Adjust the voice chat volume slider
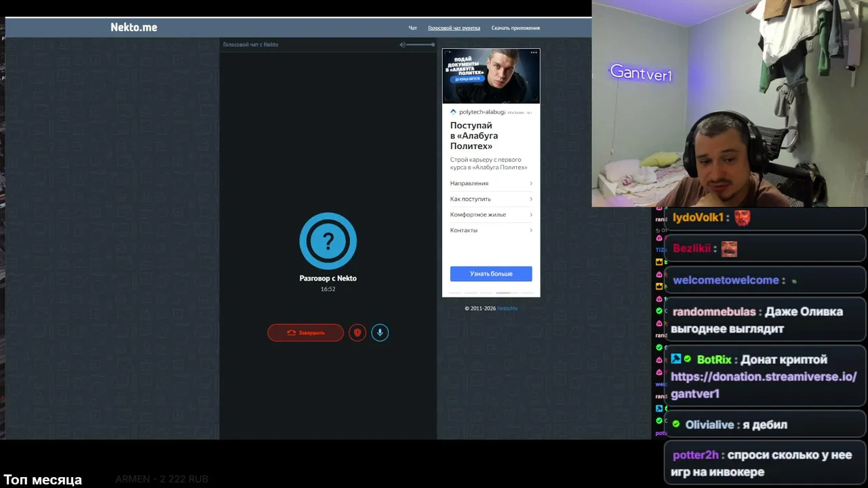This screenshot has height=488, width=868. (421, 45)
